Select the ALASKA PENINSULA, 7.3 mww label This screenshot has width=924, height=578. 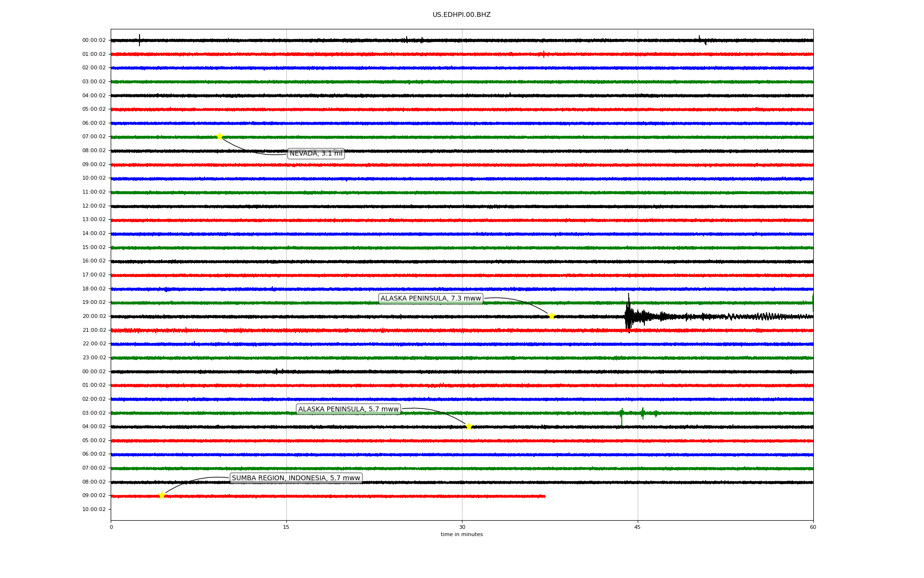coord(431,299)
